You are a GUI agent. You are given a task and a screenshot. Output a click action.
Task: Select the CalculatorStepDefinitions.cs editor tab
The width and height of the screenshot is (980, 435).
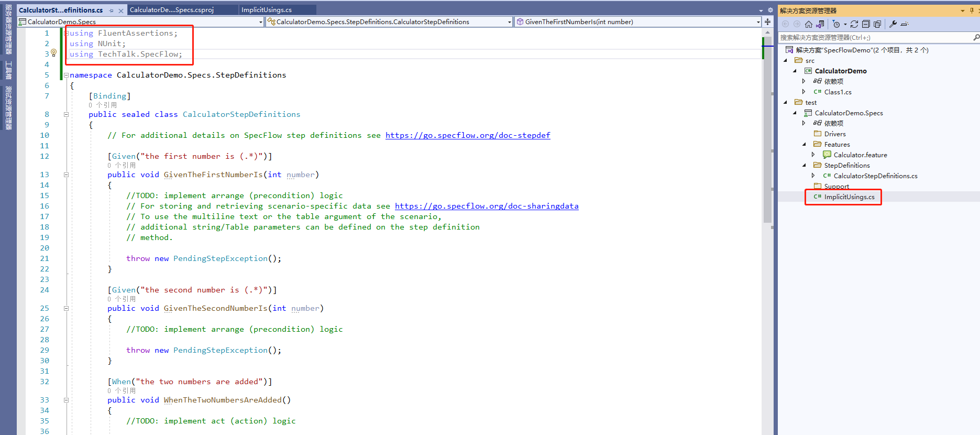(61, 10)
